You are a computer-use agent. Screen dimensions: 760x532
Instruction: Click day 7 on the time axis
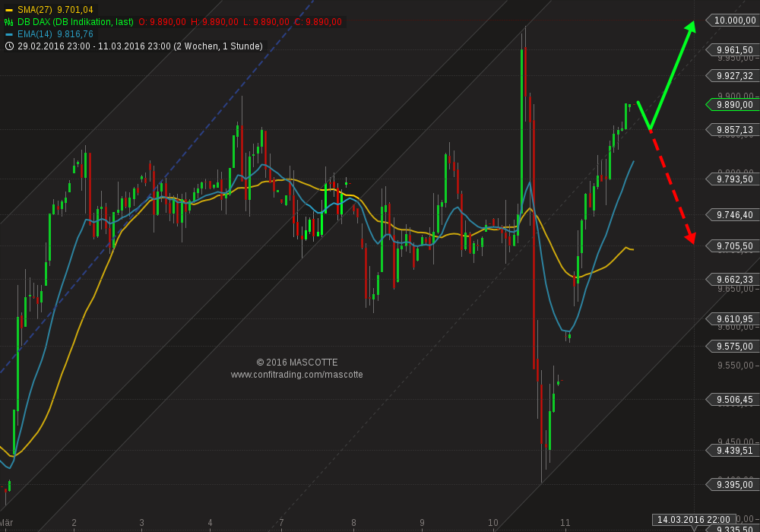[281, 523]
